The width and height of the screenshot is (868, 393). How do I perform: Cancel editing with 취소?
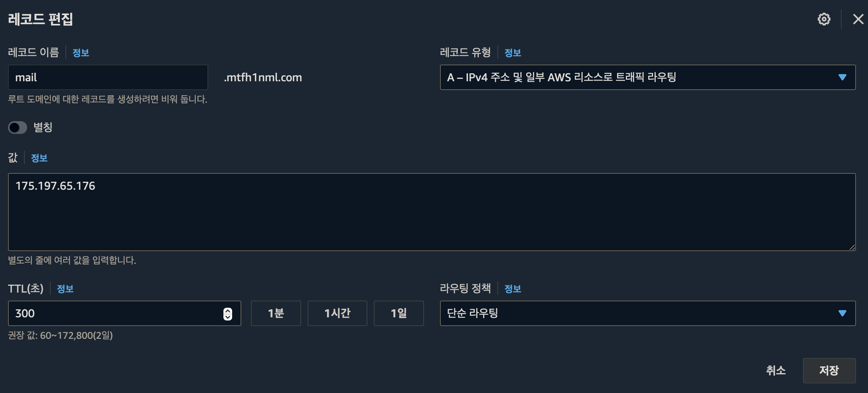776,370
